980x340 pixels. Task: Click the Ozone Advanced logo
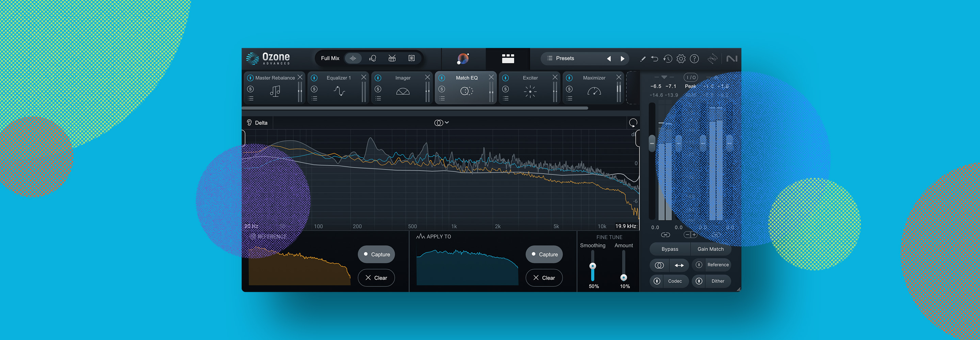[268, 58]
